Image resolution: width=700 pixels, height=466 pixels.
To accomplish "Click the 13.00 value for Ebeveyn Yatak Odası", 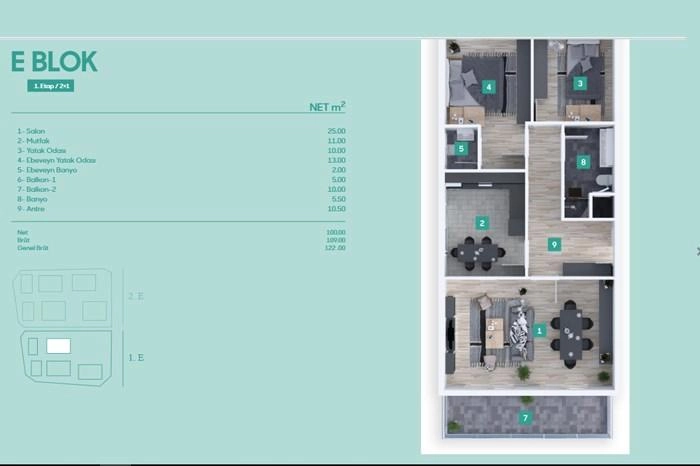I will click(x=337, y=160).
